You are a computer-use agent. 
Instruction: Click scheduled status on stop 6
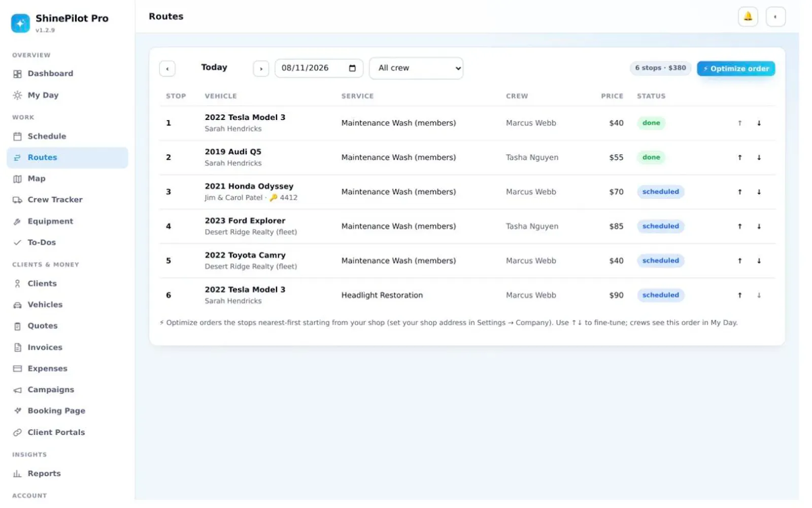660,295
